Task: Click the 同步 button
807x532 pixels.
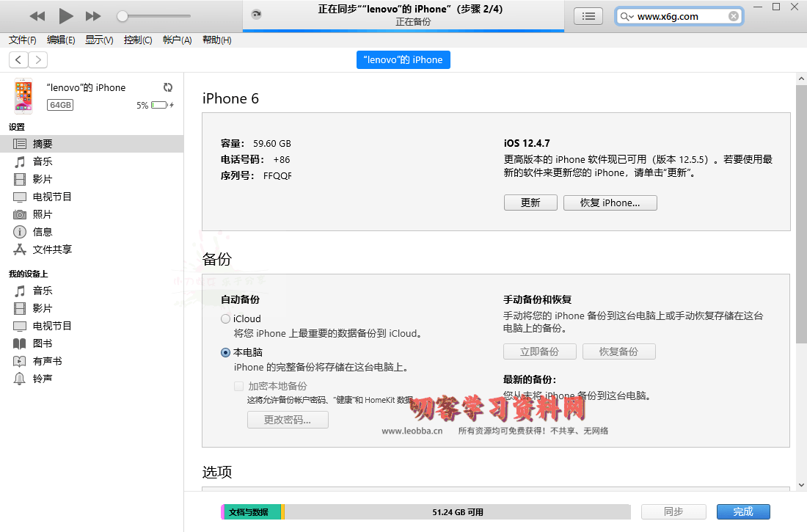Action: click(x=673, y=511)
